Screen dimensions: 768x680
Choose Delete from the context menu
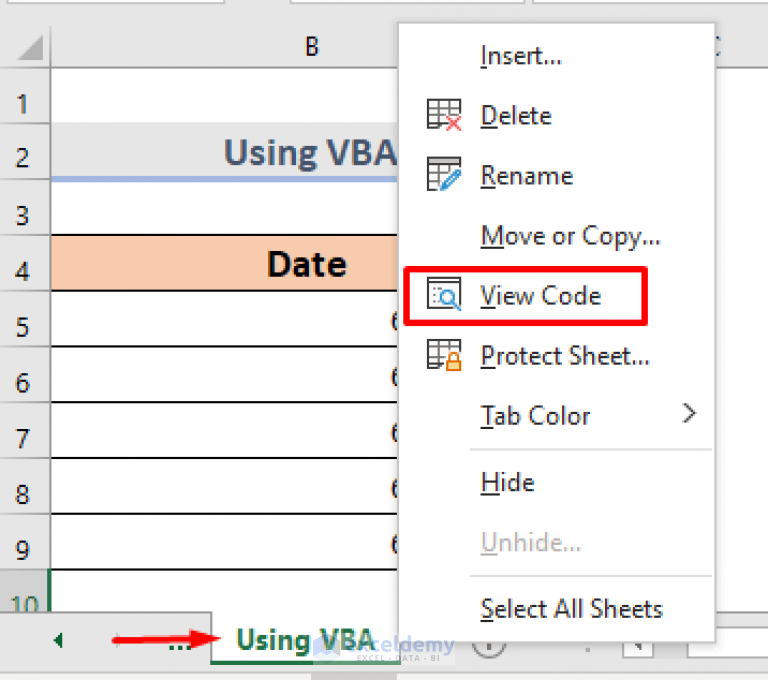point(556,116)
